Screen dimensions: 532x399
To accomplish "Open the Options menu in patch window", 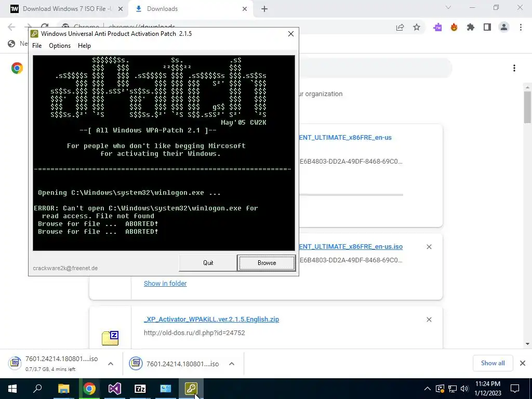I will click(x=60, y=46).
